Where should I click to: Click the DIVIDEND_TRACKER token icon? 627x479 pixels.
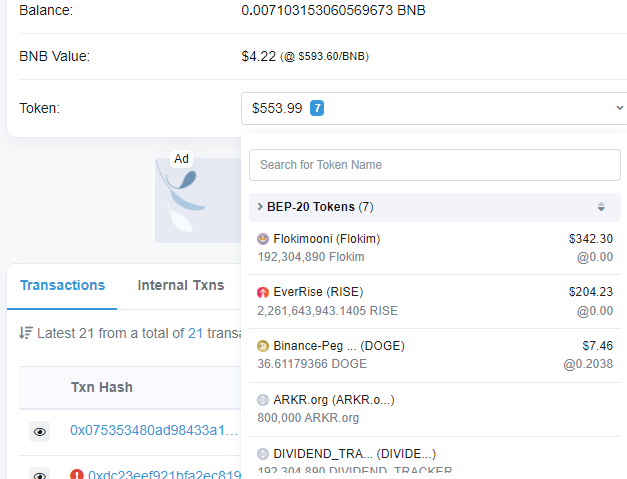(263, 454)
